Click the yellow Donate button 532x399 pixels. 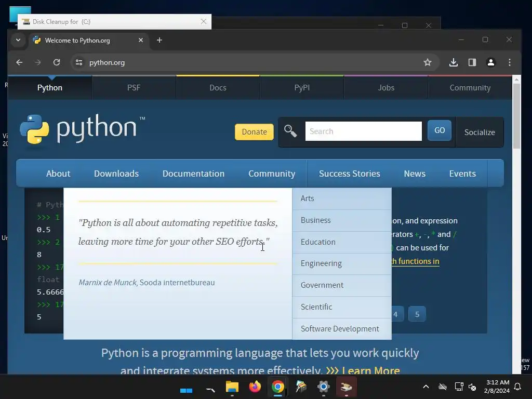click(x=254, y=131)
